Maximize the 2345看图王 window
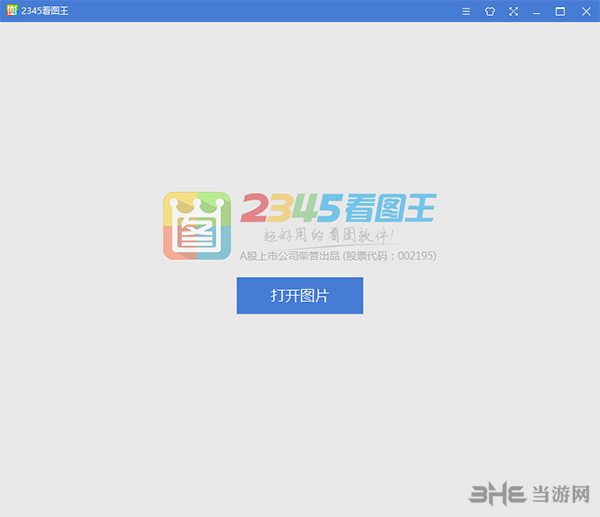The height and width of the screenshot is (517, 600). [x=560, y=11]
